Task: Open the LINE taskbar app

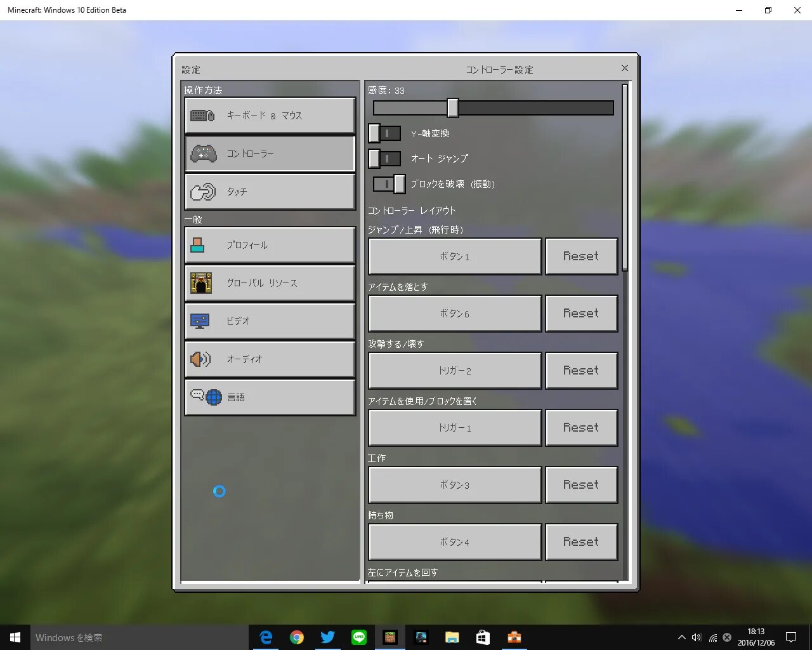Action: 359,637
